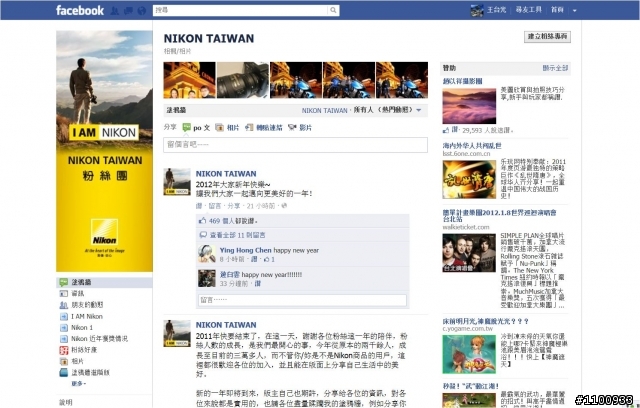The height and width of the screenshot is (408, 640).
Task: Open camera lens photo thumbnail
Action: pos(242,80)
